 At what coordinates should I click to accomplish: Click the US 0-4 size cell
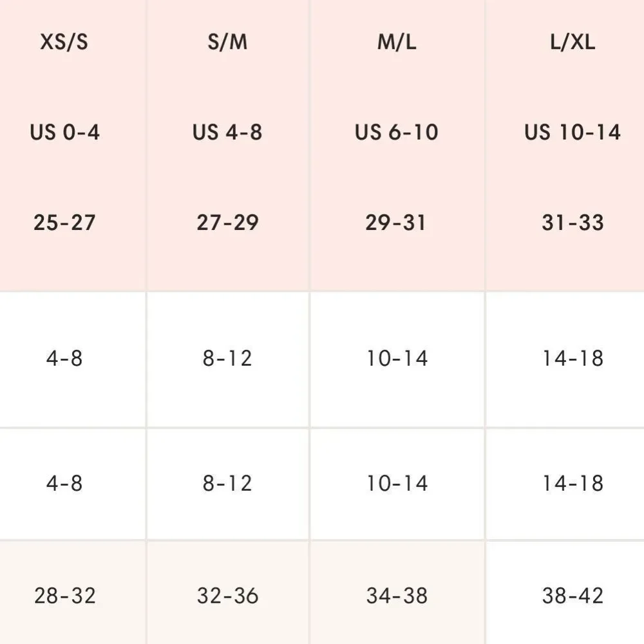tap(64, 133)
